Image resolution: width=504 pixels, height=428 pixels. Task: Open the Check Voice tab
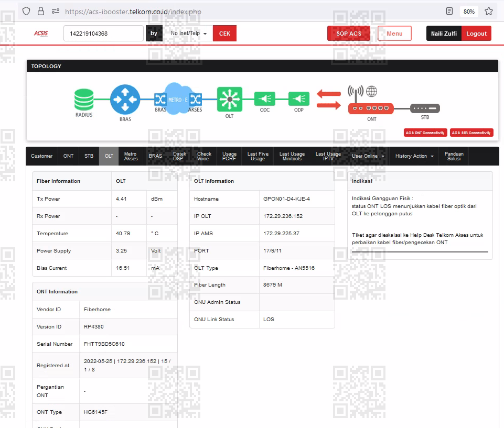204,156
